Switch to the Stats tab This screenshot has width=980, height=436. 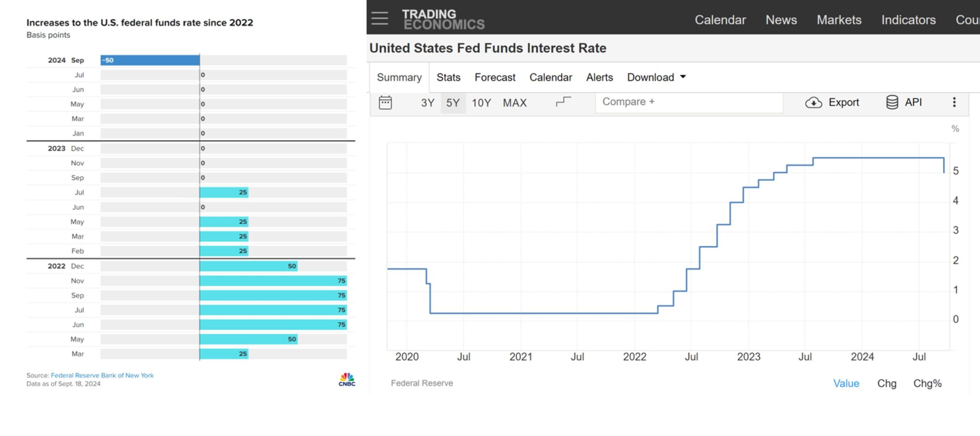pyautogui.click(x=448, y=77)
